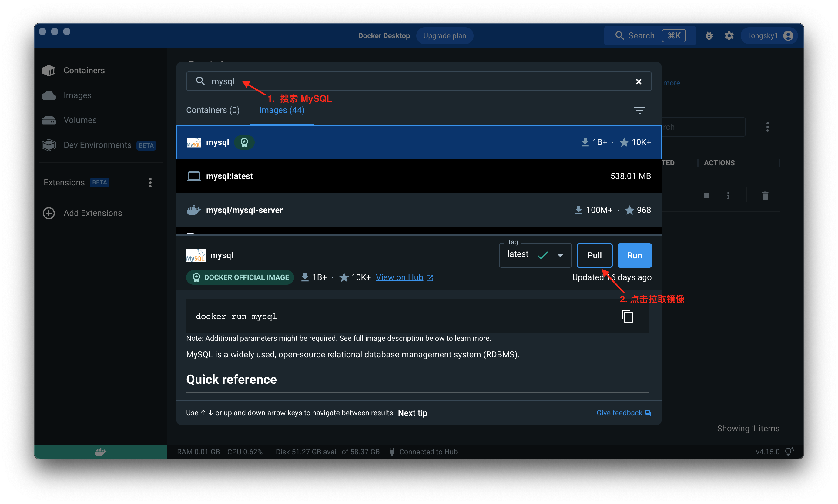Click the CPU 0.62% status entry
This screenshot has width=838, height=504.
tap(245, 452)
